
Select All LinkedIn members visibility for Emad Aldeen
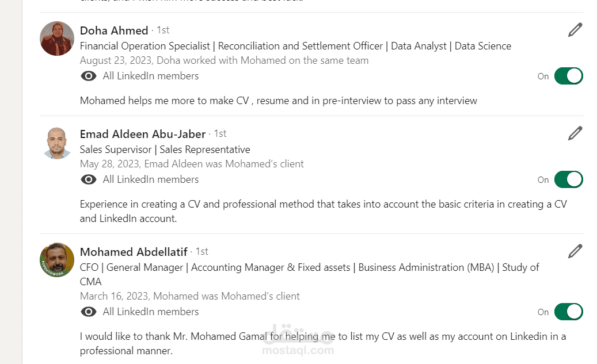151,179
